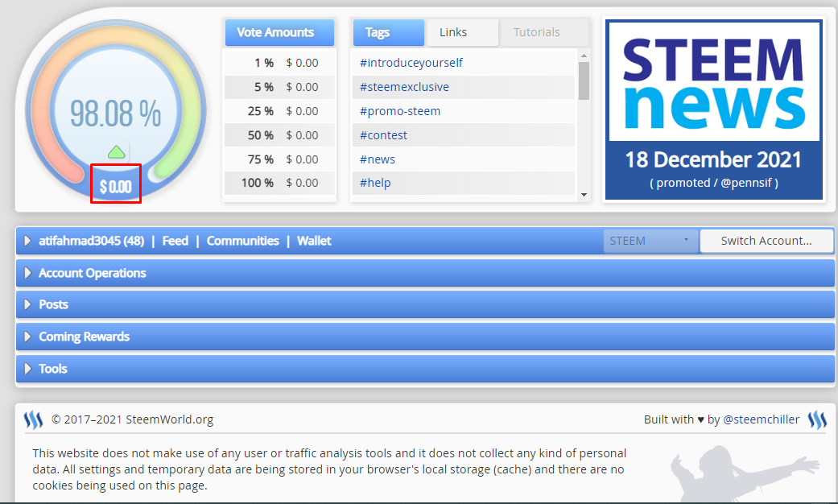Click the Steem logo next to @steemchiller
The height and width of the screenshot is (504, 838).
(x=817, y=419)
